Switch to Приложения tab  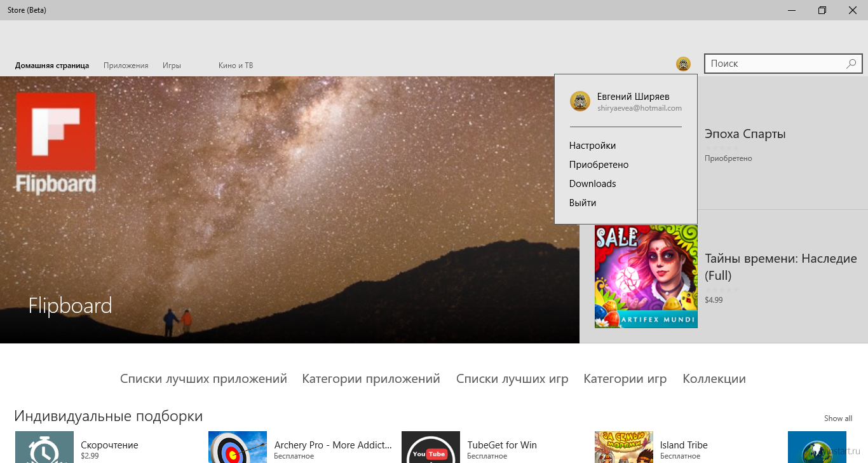126,66
